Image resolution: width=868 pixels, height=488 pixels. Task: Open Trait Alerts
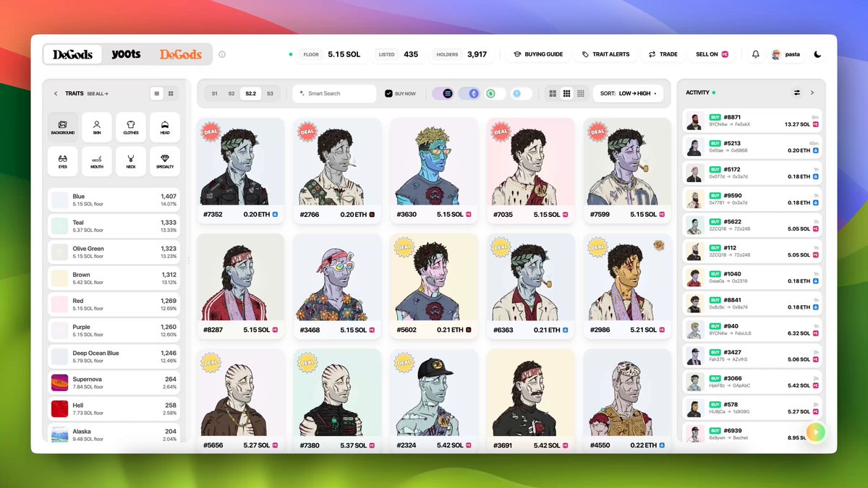coord(606,54)
